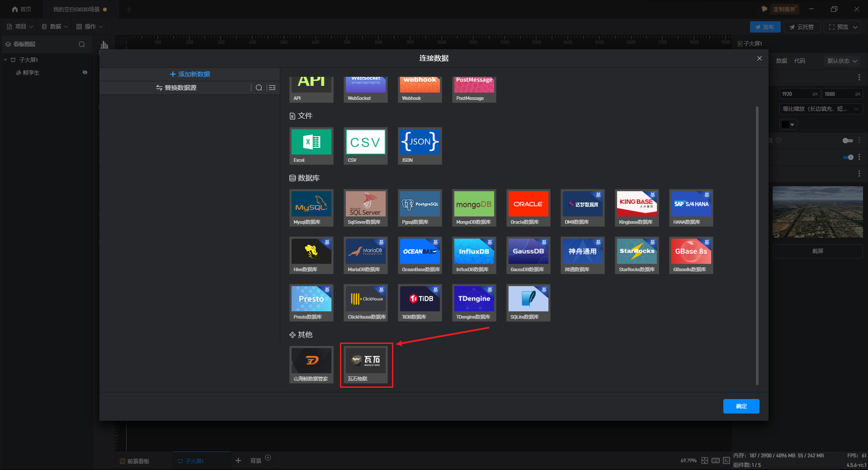The height and width of the screenshot is (470, 868).
Task: Select the SQLite database card
Action: 528,303
